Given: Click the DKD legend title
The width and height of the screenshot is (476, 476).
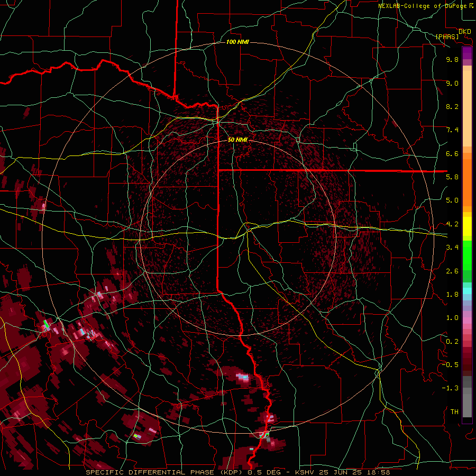Looking at the screenshot, I should point(465,31).
